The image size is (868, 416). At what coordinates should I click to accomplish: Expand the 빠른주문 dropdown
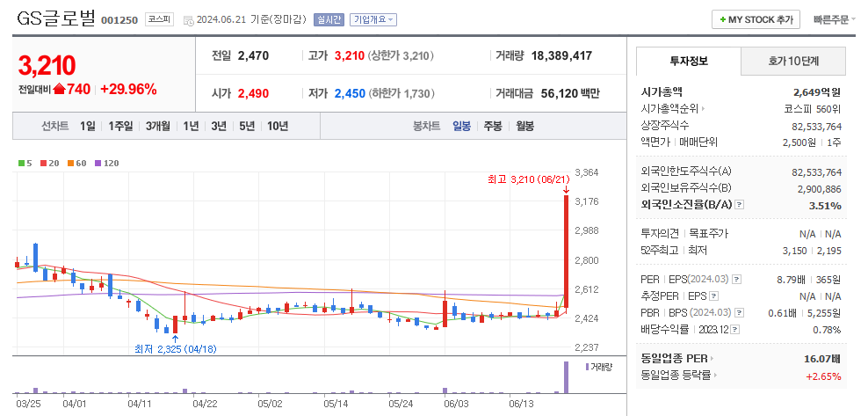coord(835,20)
